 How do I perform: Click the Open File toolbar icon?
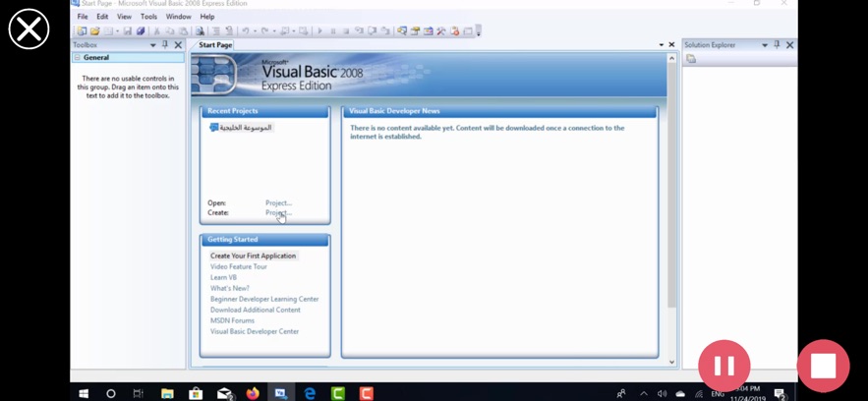95,31
